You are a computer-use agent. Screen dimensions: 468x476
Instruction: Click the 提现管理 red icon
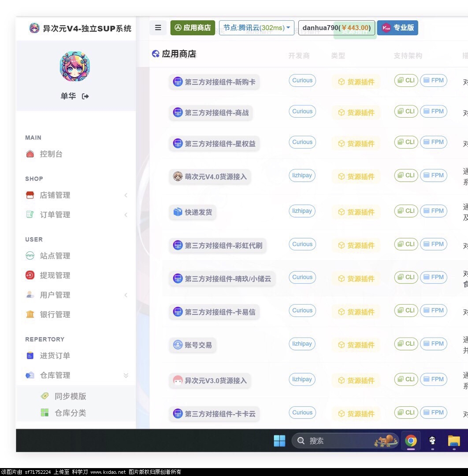30,275
